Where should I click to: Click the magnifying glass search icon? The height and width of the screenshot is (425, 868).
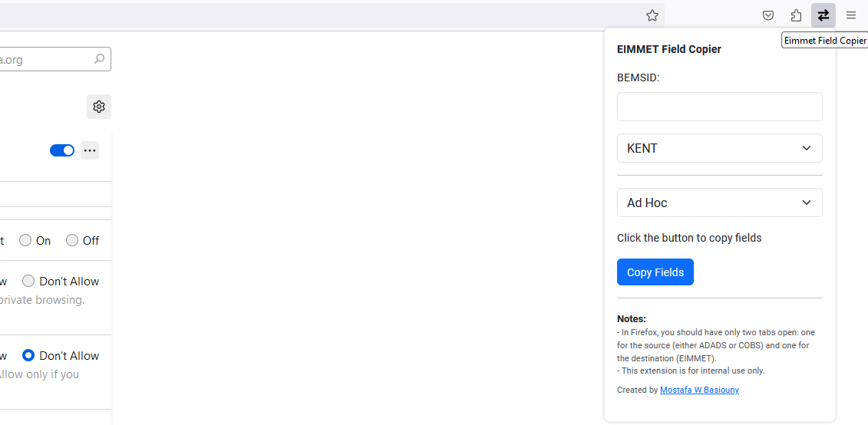click(99, 59)
